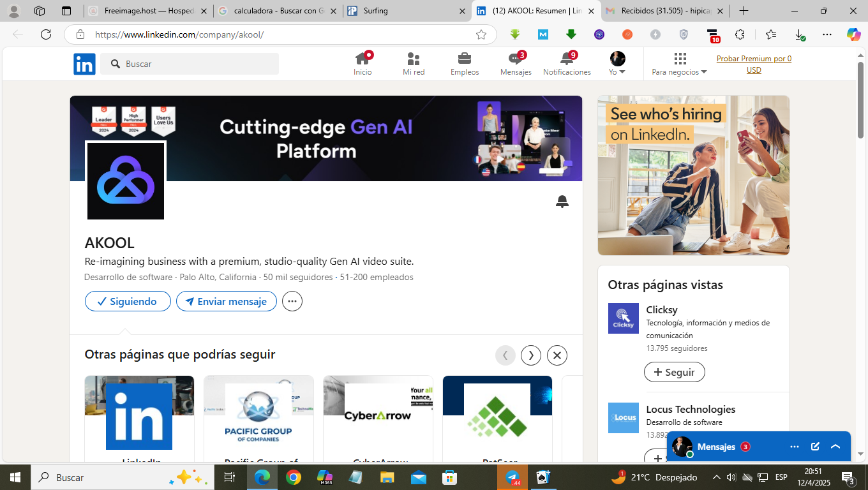Switch to the Surfing tab
The width and height of the screenshot is (868, 490).
coord(407,11)
